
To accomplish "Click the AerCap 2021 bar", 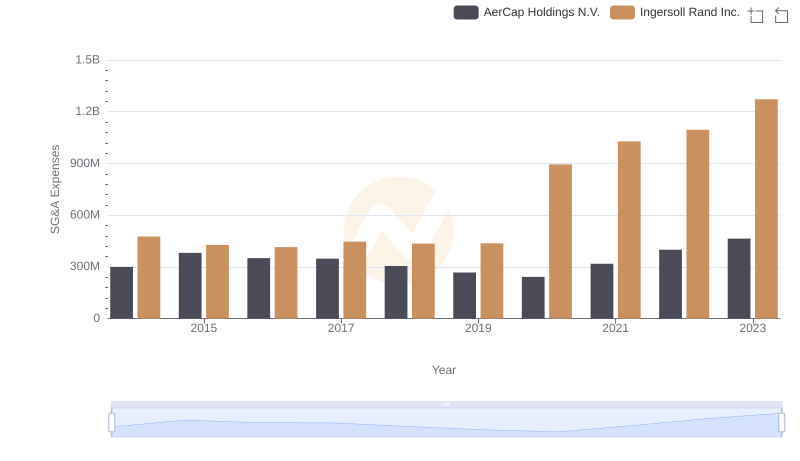I will pyautogui.click(x=602, y=291).
